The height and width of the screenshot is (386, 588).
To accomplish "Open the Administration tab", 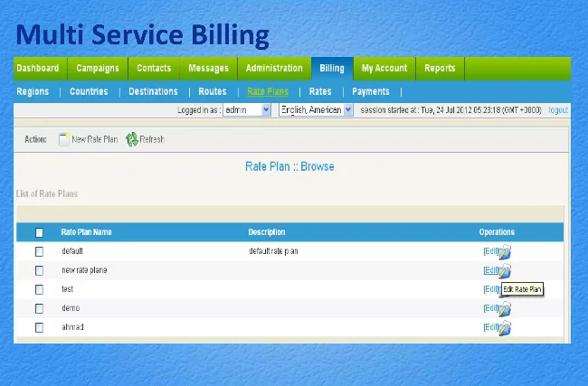I will (274, 68).
